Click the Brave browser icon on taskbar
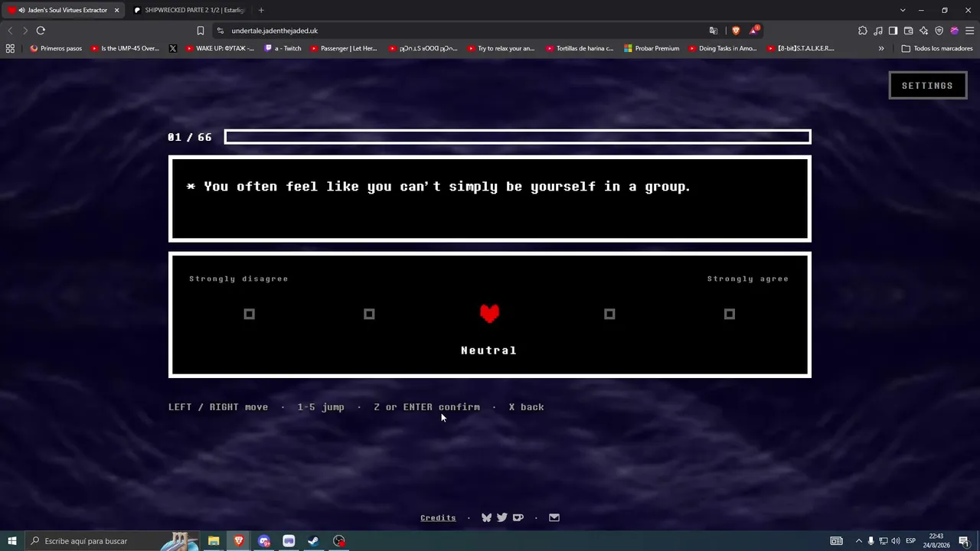This screenshot has height=551, width=980. pyautogui.click(x=239, y=541)
